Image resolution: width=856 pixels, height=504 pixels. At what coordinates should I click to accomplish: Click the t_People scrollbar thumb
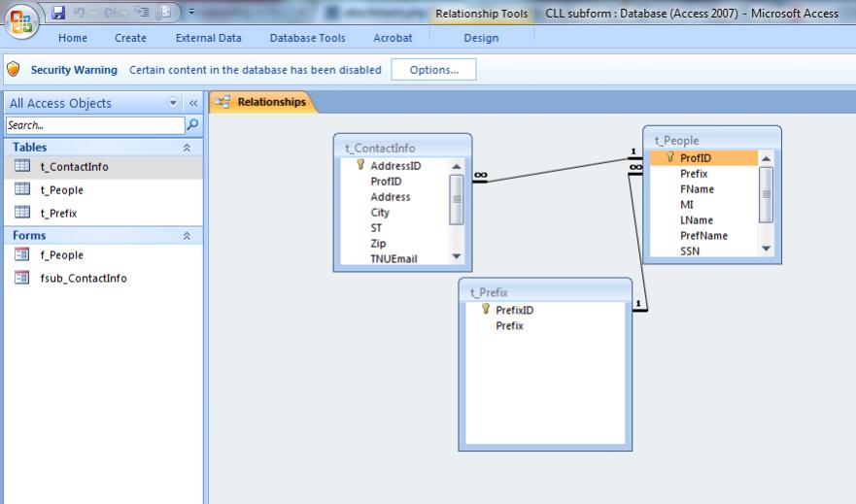click(x=766, y=195)
